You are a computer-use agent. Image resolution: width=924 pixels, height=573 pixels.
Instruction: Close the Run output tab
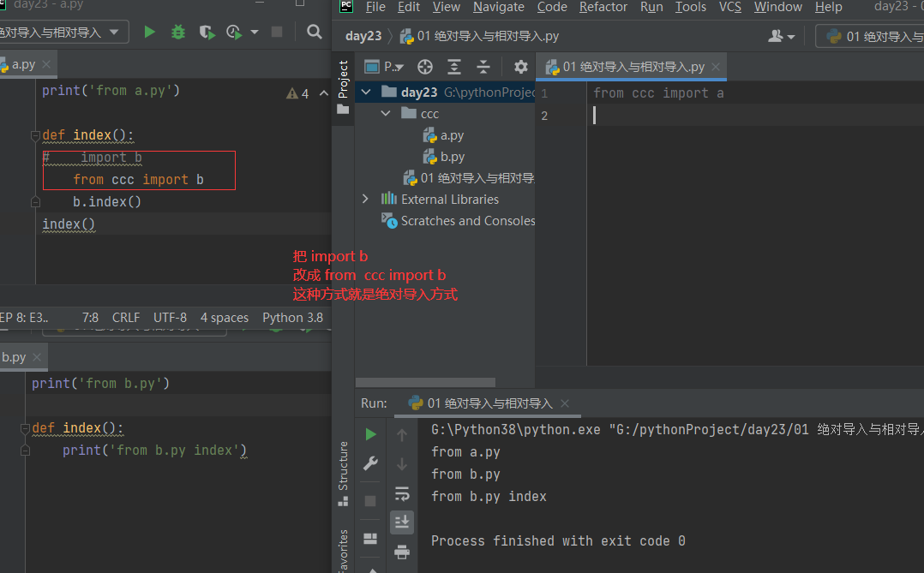coord(565,403)
